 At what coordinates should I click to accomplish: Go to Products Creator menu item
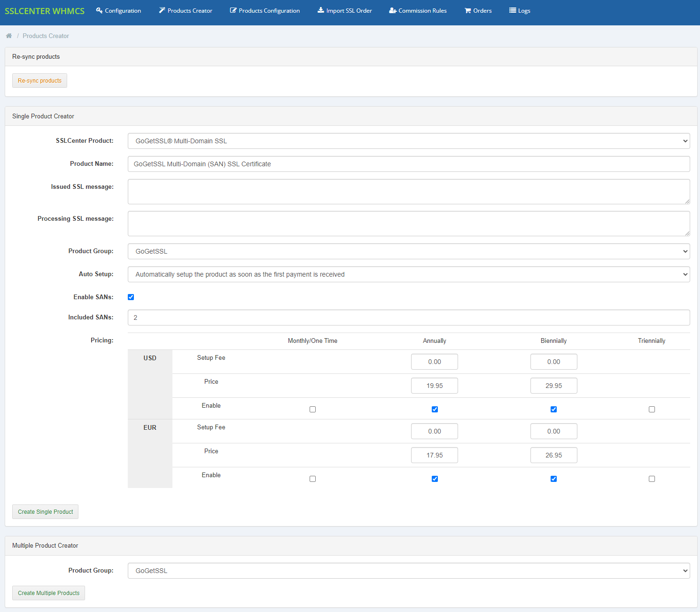coord(186,10)
